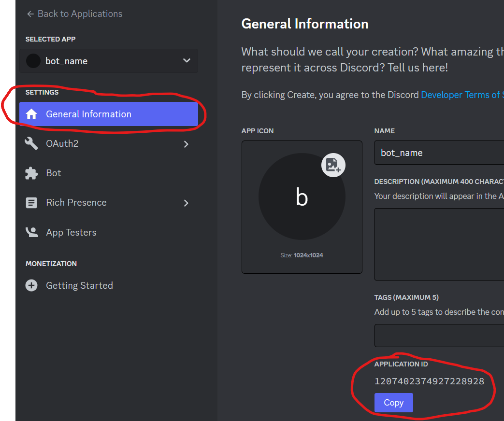This screenshot has height=421, width=504.
Task: Click the App Testers person icon
Action: click(32, 232)
